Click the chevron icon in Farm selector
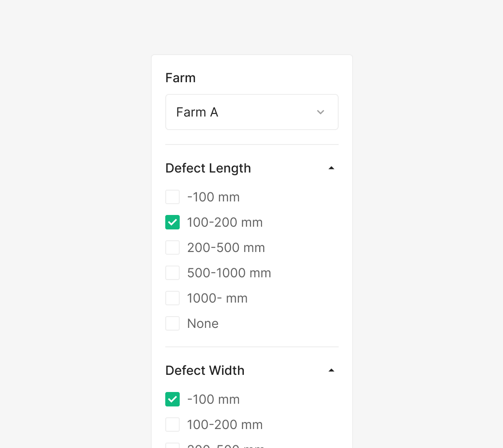Image resolution: width=503 pixels, height=448 pixels. 321,112
